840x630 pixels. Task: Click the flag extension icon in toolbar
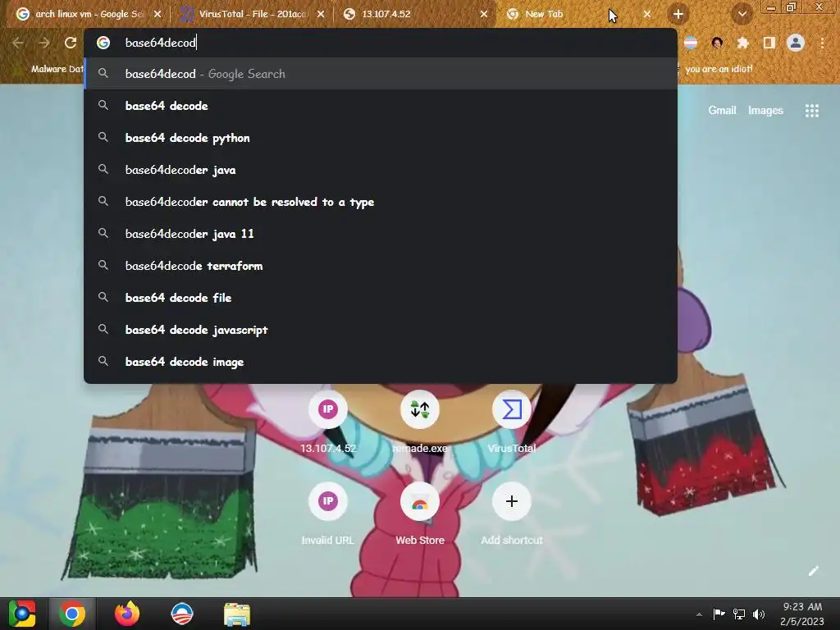pos(691,43)
